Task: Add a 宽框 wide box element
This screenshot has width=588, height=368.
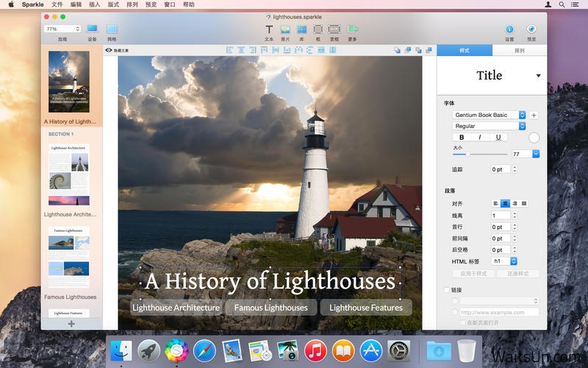Action: (334, 29)
